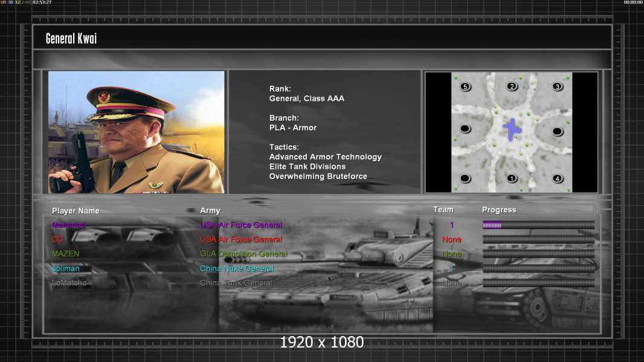Click the 'Progress' column header
This screenshot has height=362, width=644.
click(499, 210)
